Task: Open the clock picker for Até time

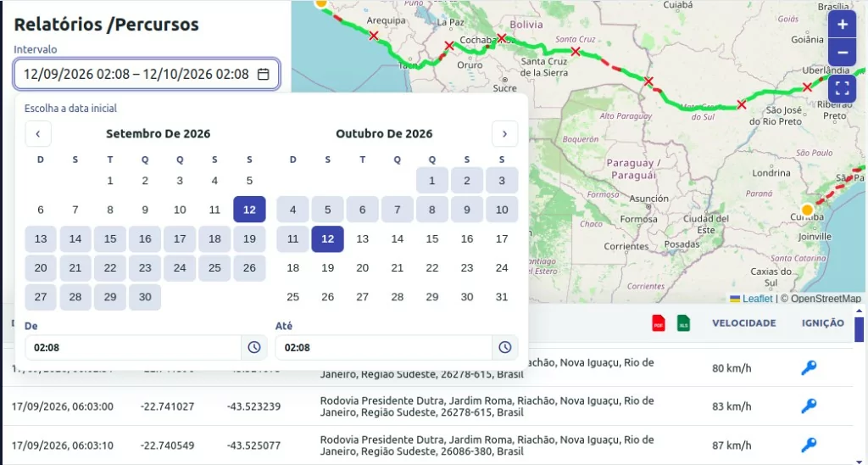Action: 505,348
